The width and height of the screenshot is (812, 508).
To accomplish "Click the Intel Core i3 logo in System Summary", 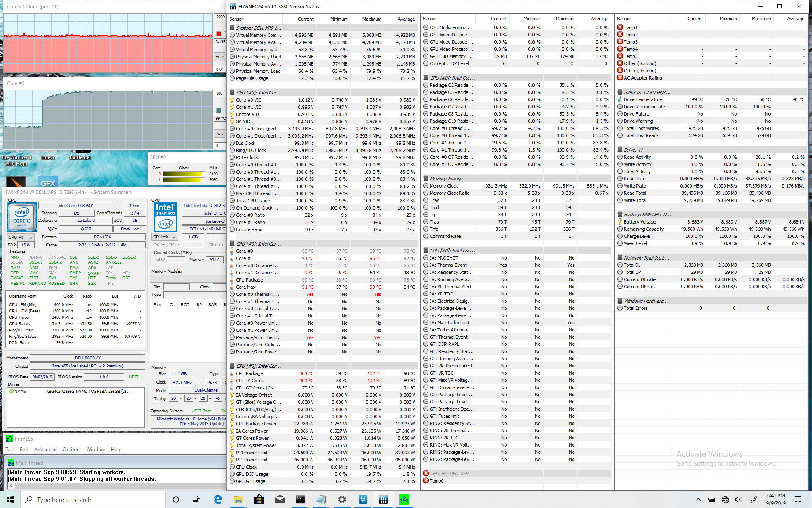I will pyautogui.click(x=22, y=217).
